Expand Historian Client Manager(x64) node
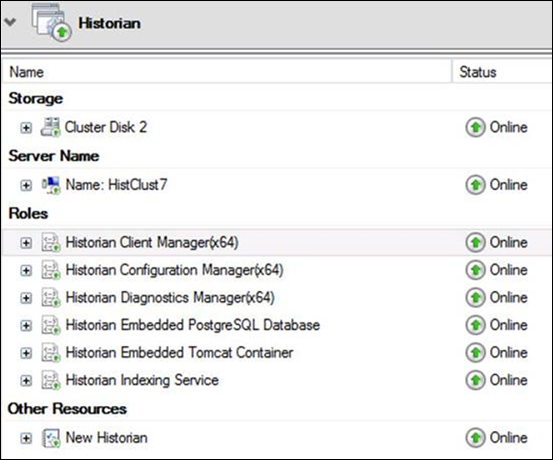 tap(26, 243)
